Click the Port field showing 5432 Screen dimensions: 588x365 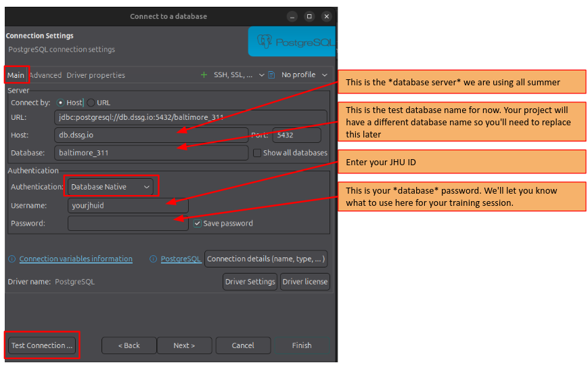click(296, 135)
